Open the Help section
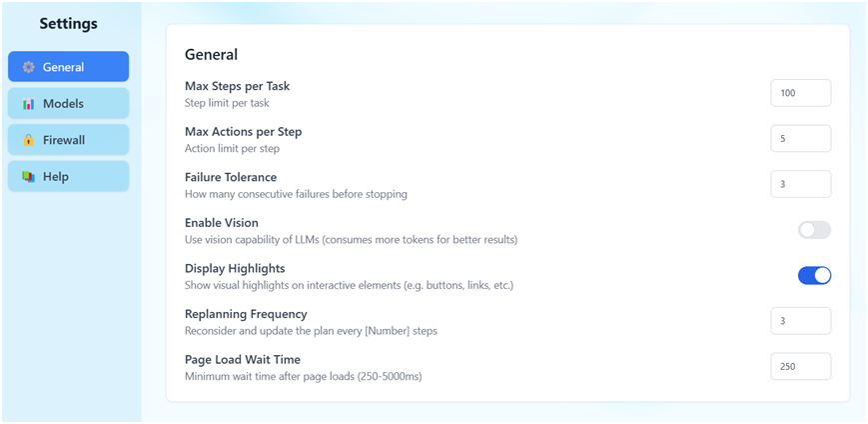 [x=68, y=177]
